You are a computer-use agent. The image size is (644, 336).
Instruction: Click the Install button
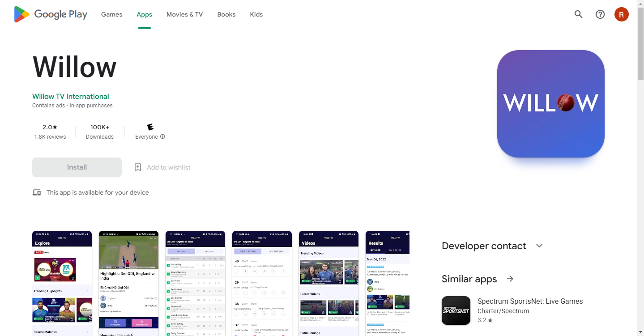coord(77,167)
